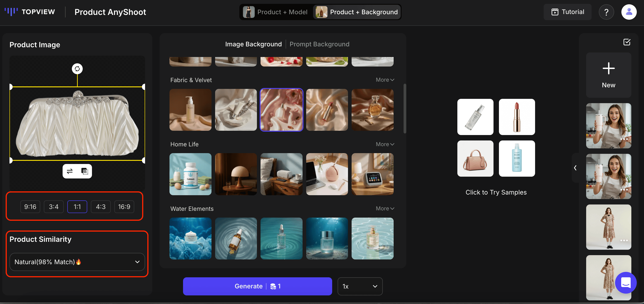Image resolution: width=644 pixels, height=304 pixels.
Task: Select the 9:16 aspect ratio
Action: click(x=30, y=207)
